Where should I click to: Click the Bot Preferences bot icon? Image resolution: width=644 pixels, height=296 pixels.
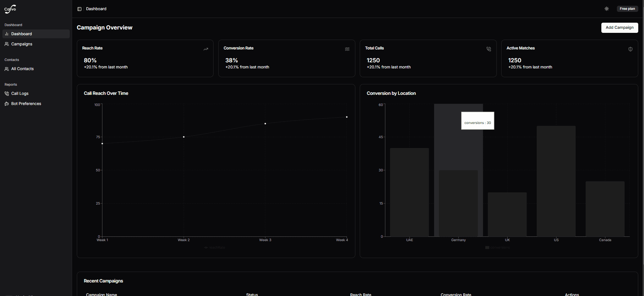tap(7, 104)
